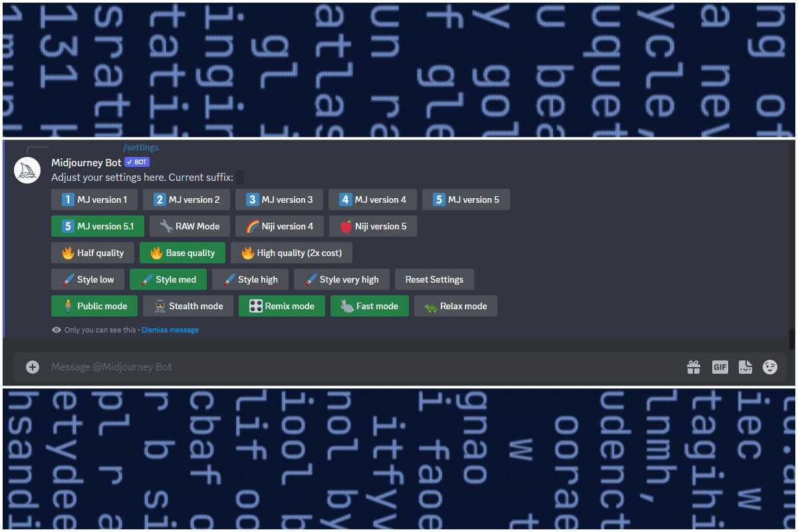Toggle MJ version 5.1 button
The width and height of the screenshot is (798, 532).
[x=98, y=226]
